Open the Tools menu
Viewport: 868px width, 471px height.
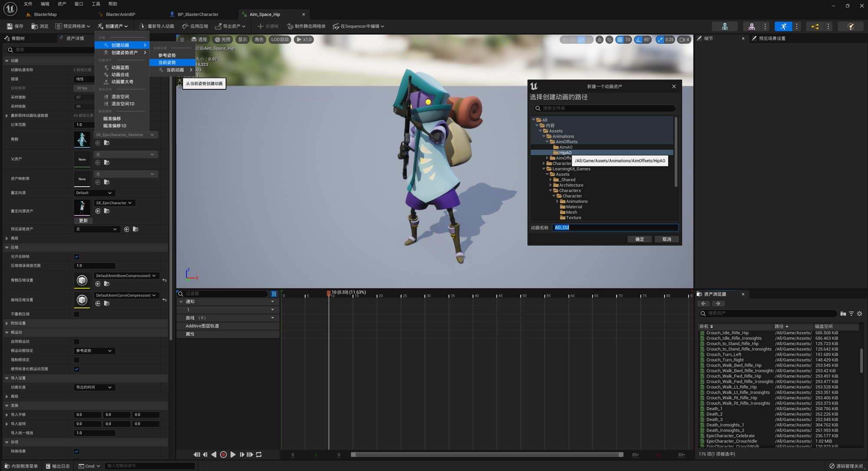point(96,4)
